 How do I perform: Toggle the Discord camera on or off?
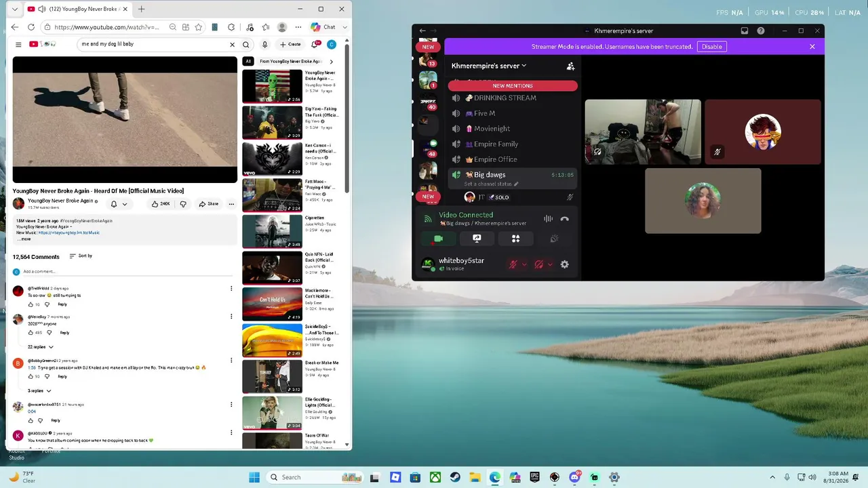(x=438, y=239)
